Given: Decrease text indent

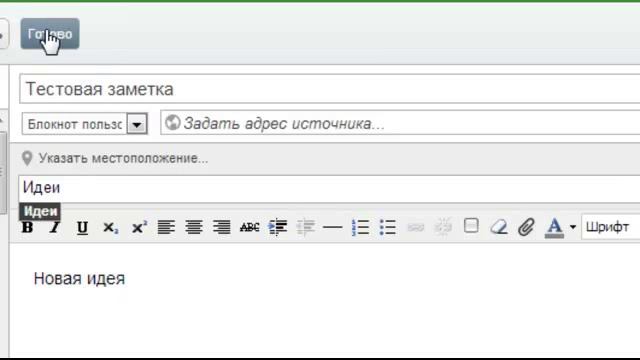Looking at the screenshot, I should click(305, 227).
